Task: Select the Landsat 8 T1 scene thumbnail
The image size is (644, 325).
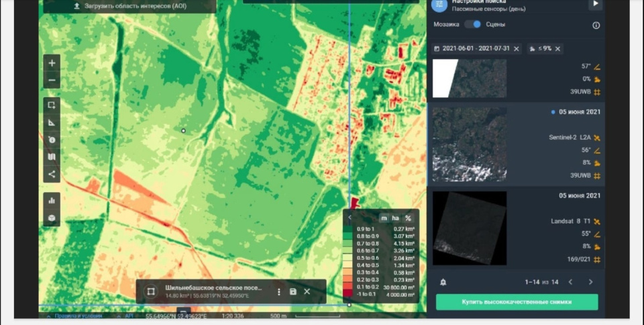Action: click(470, 228)
